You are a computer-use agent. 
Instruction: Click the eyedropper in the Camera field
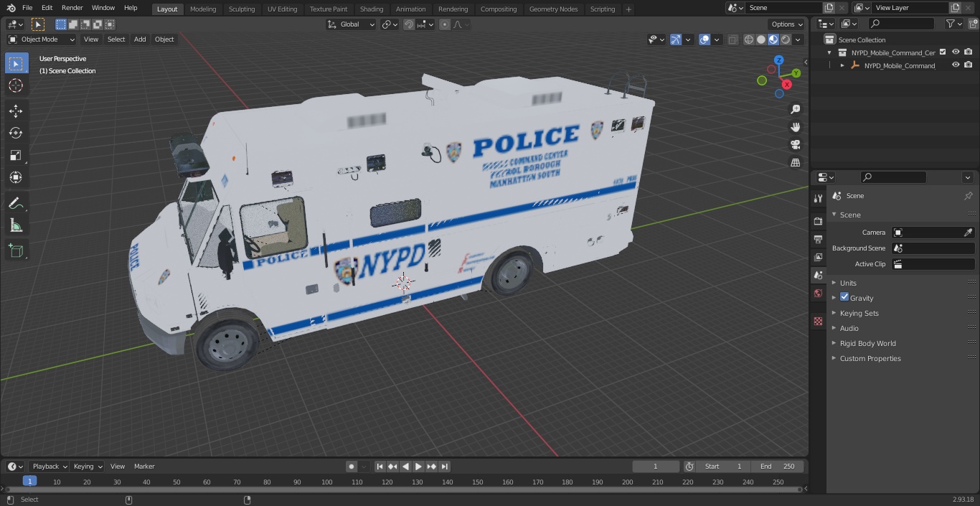pyautogui.click(x=968, y=233)
